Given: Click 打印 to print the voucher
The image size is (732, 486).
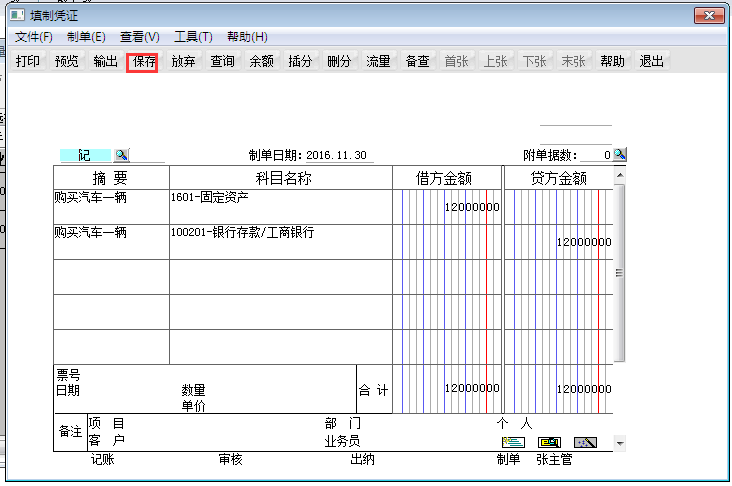Looking at the screenshot, I should pos(28,61).
